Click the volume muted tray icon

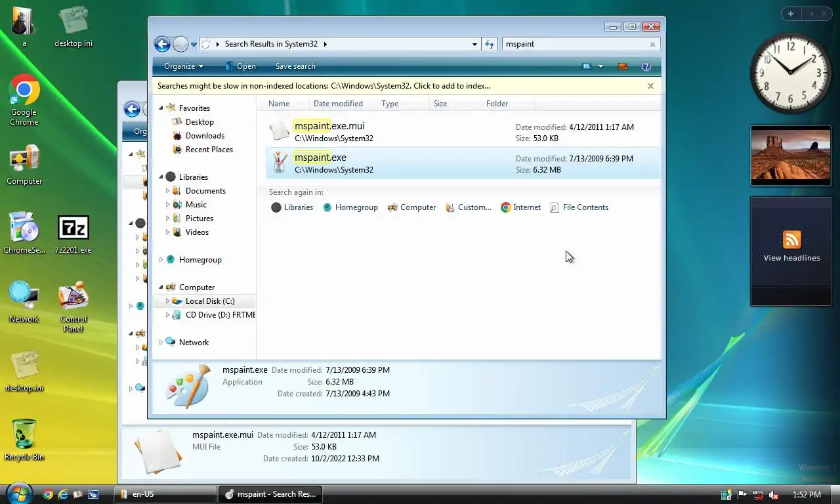click(x=774, y=495)
